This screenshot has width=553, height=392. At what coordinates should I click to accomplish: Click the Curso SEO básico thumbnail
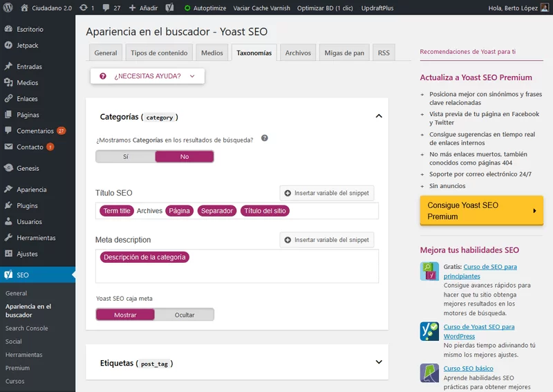coord(429,373)
